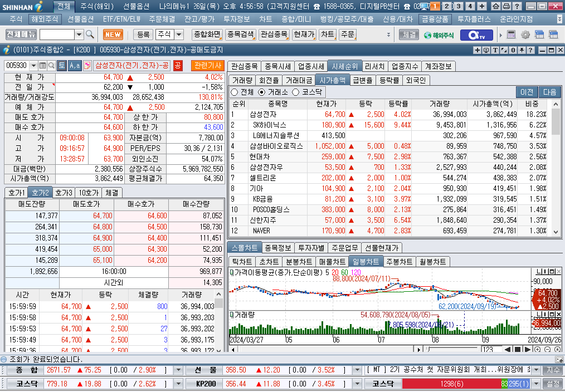565x392 pixels.
Task: Click the plus icon in window header
Action: (477, 50)
